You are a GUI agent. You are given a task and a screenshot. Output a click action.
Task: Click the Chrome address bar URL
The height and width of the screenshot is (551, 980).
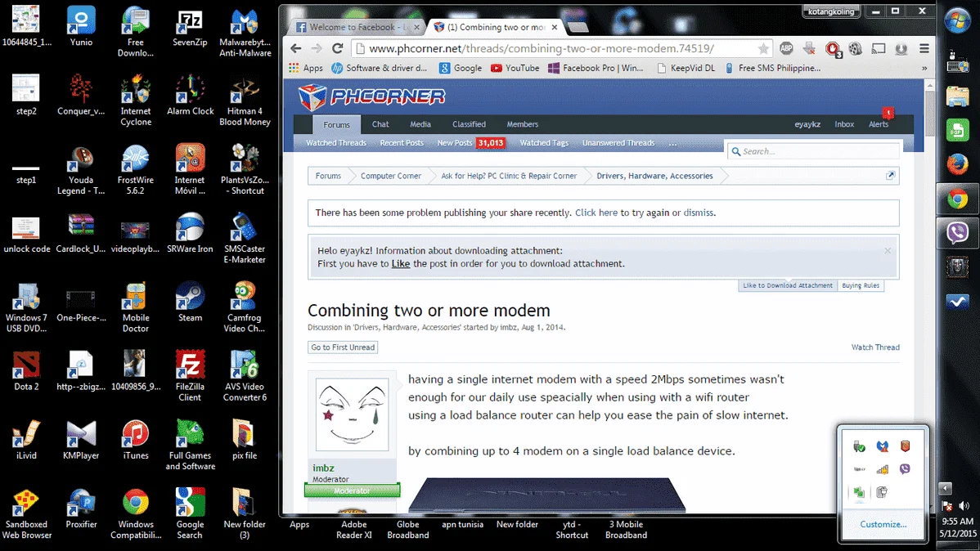click(541, 48)
